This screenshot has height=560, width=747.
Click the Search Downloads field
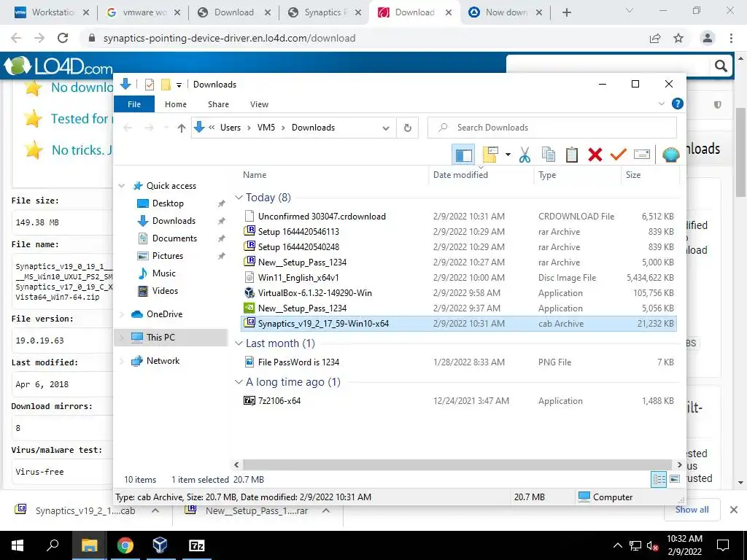tap(552, 128)
